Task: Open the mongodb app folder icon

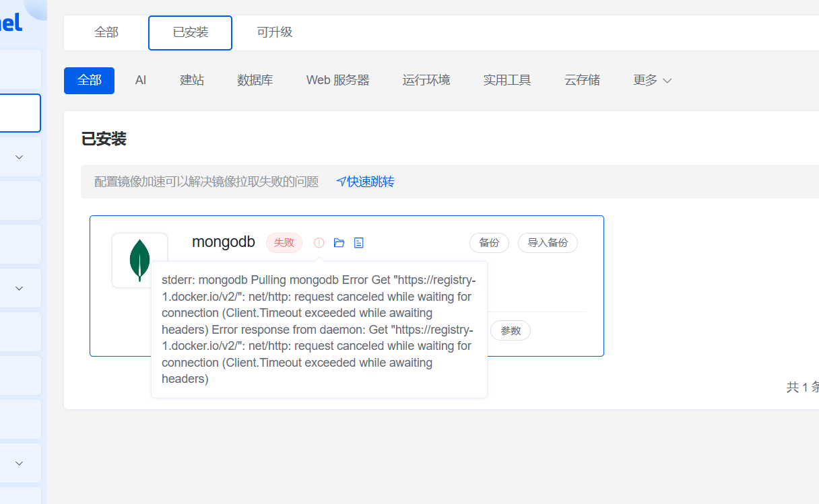Action: tap(339, 242)
